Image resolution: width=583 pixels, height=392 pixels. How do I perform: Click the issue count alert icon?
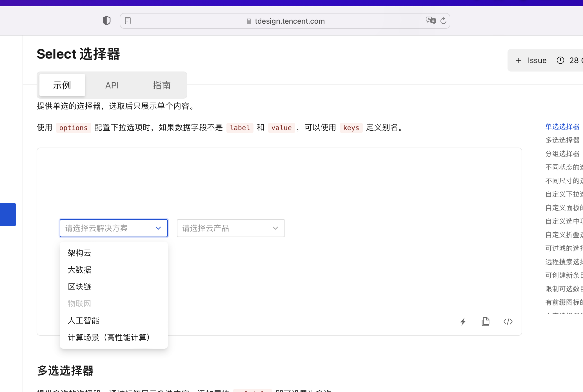[x=560, y=60]
